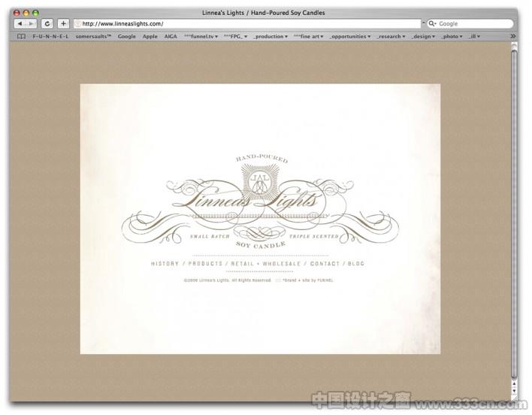Click the Google search field

470,24
